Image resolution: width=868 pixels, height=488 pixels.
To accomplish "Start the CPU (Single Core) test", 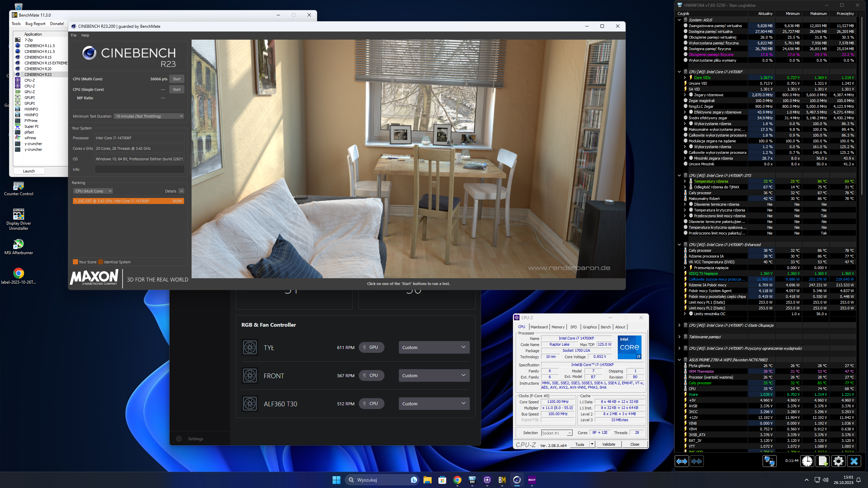I will pyautogui.click(x=177, y=89).
